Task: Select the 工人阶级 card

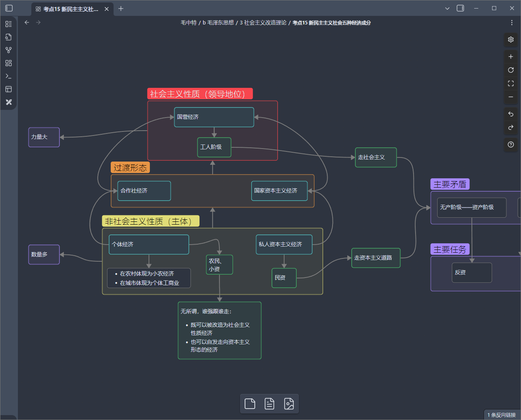Action: tap(214, 147)
